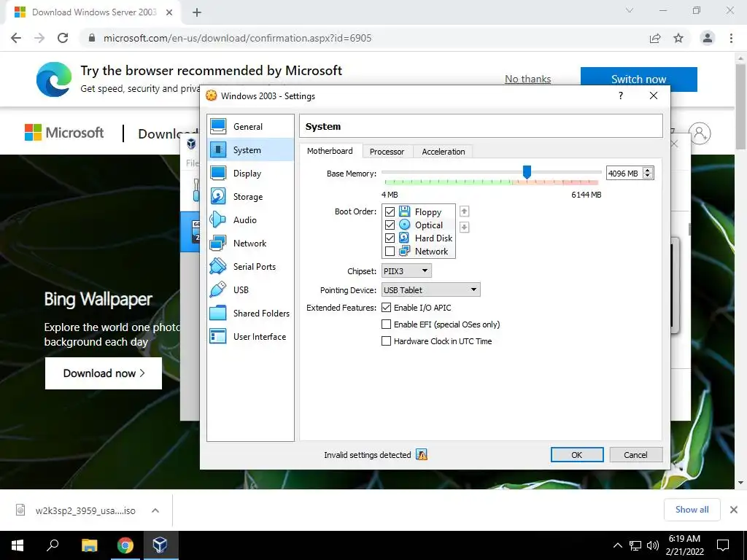Select the Download Windows Server 2003 browser tab
747x560 pixels.
point(93,12)
